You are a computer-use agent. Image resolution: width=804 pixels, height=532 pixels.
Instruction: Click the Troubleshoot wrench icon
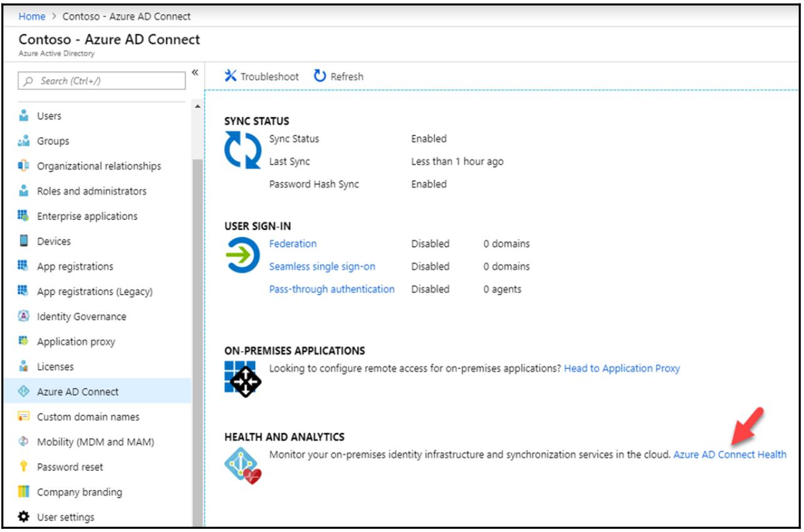click(x=231, y=76)
